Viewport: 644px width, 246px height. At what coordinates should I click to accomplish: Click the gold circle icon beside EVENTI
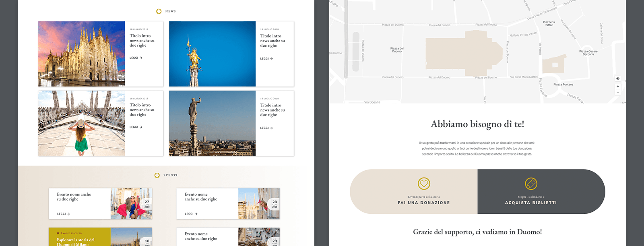pos(157,175)
